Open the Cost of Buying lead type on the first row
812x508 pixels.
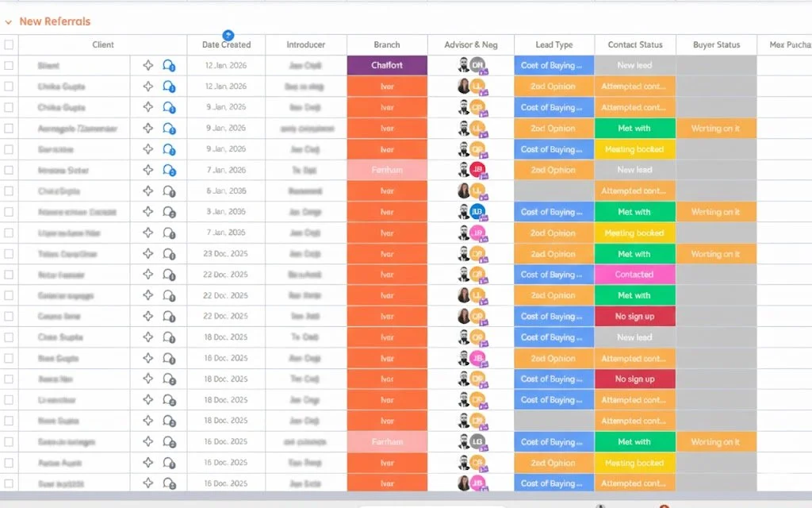(553, 65)
